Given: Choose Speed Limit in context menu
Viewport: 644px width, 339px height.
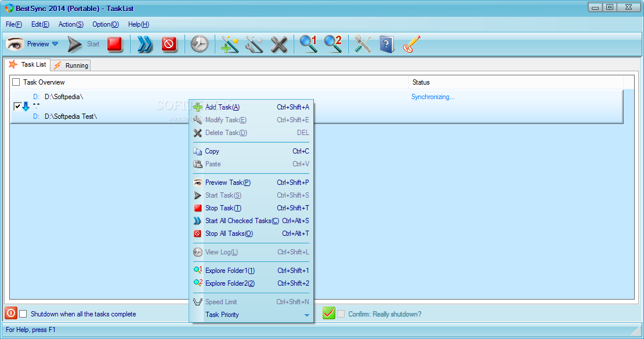Looking at the screenshot, I should pyautogui.click(x=251, y=302).
